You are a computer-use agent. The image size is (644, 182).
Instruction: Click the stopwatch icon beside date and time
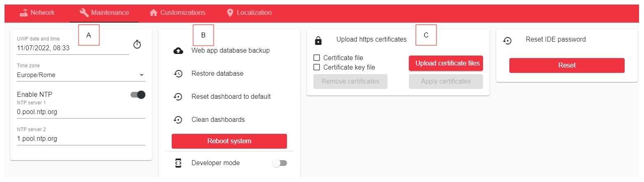pos(137,44)
